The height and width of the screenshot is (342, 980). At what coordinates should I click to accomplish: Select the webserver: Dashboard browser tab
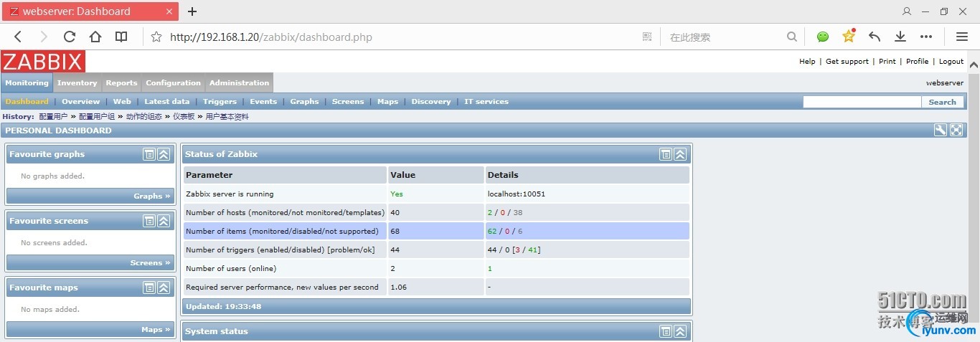[90, 11]
